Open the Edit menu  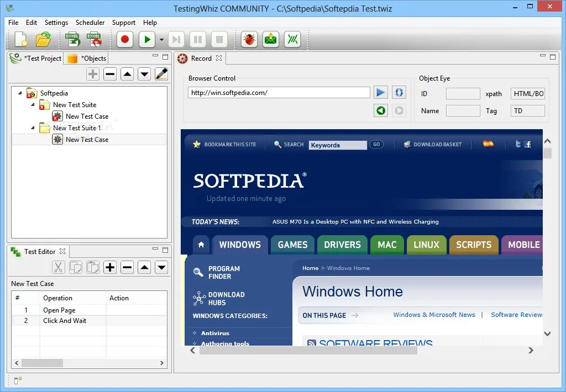[x=32, y=22]
